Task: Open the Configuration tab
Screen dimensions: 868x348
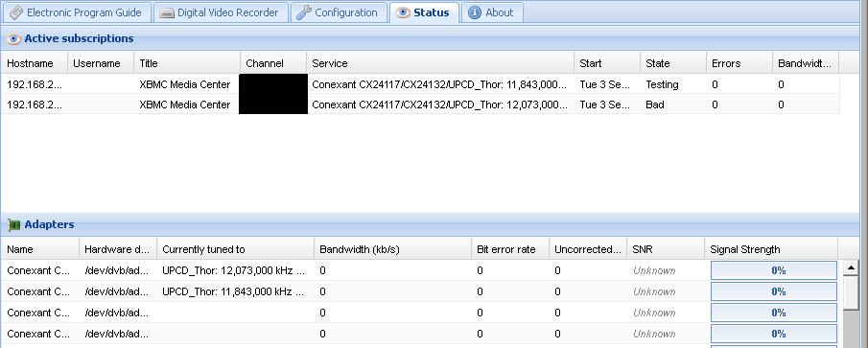Action: click(338, 12)
